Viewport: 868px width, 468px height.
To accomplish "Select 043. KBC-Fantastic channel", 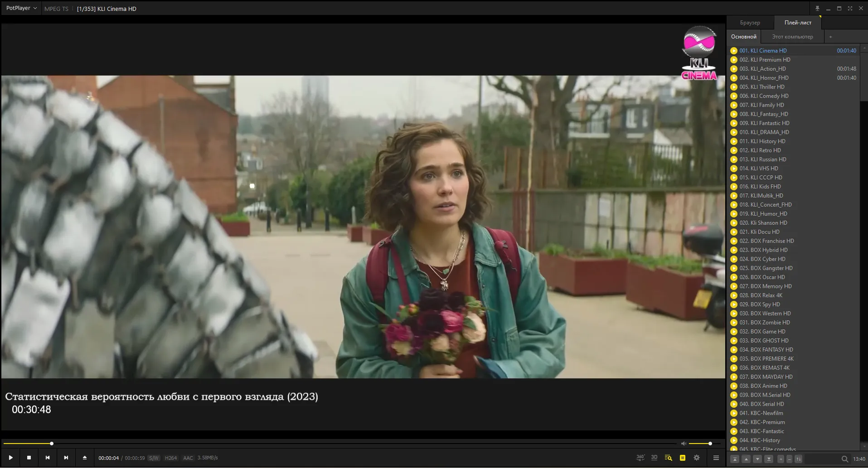I will point(793,431).
